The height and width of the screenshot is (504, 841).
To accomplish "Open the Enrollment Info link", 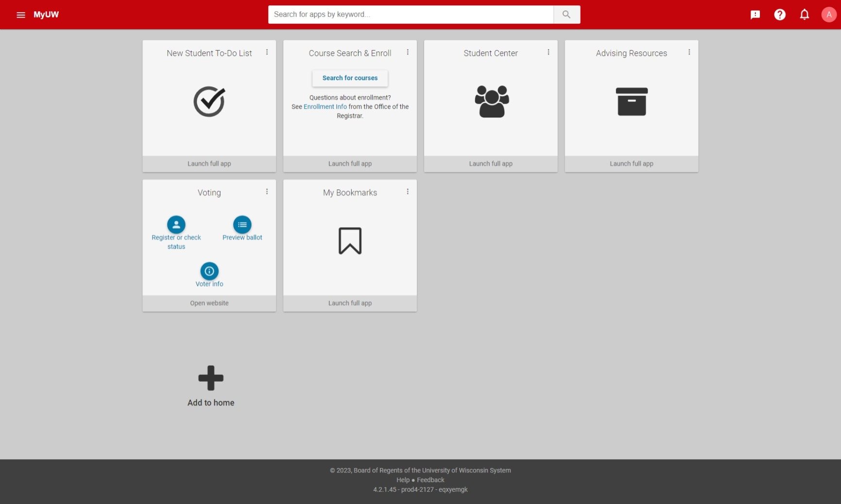I will 325,107.
